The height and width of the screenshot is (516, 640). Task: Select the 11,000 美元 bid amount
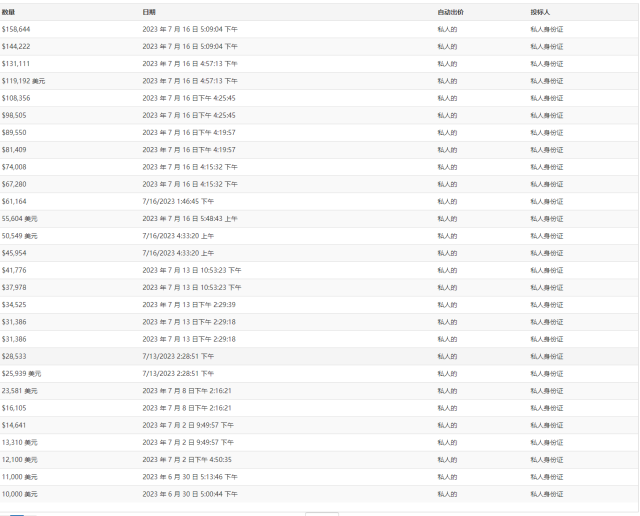20,476
